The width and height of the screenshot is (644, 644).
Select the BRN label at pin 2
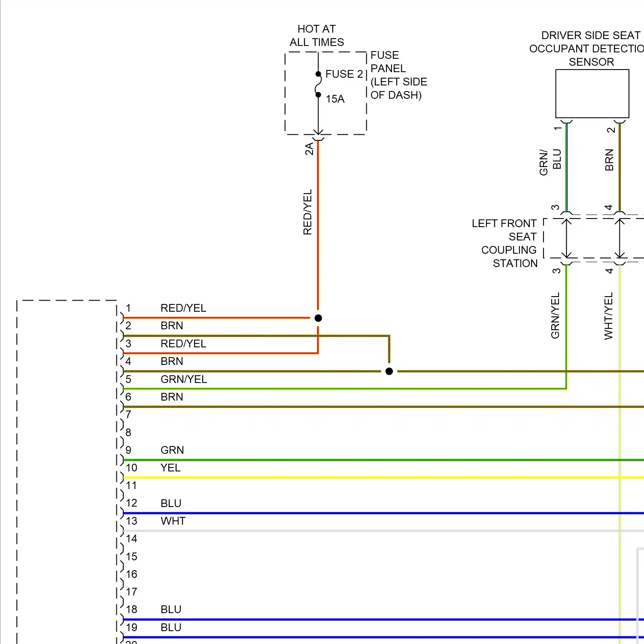(x=172, y=326)
